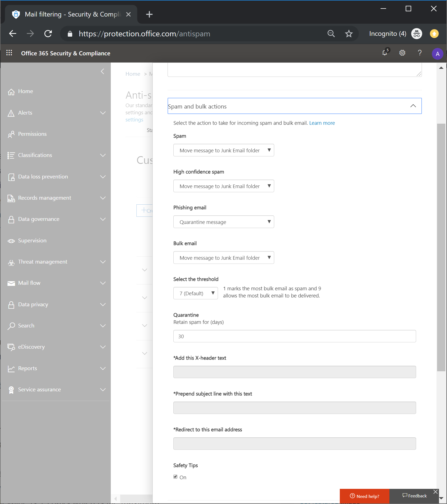Bookmark this page with star icon
The width and height of the screenshot is (447, 504).
pos(349,34)
